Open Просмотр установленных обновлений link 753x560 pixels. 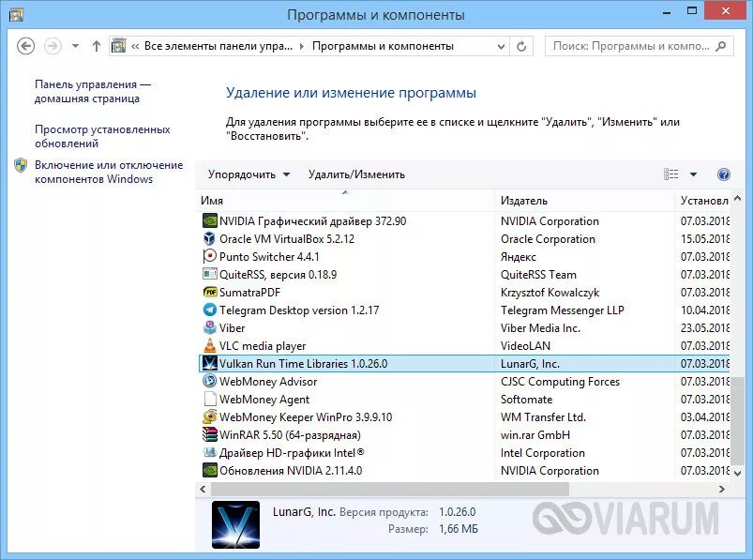[102, 136]
